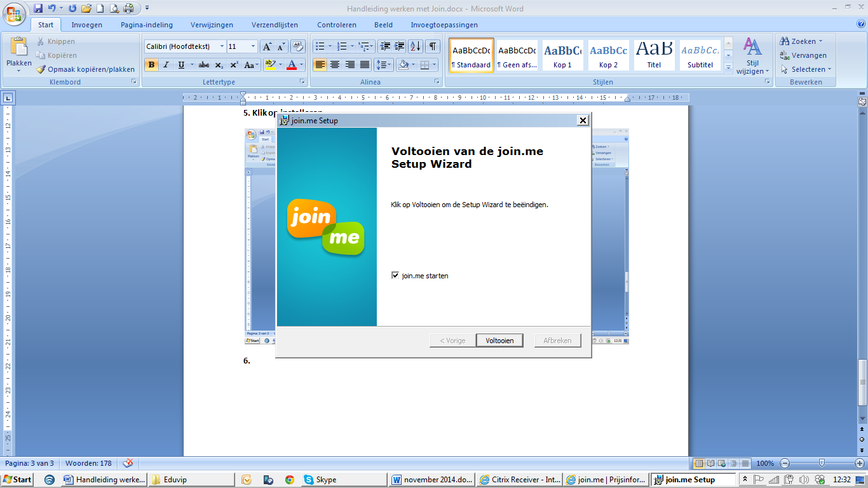Viewport: 868px width, 488px height.
Task: Click the Office button
Action: (x=13, y=13)
